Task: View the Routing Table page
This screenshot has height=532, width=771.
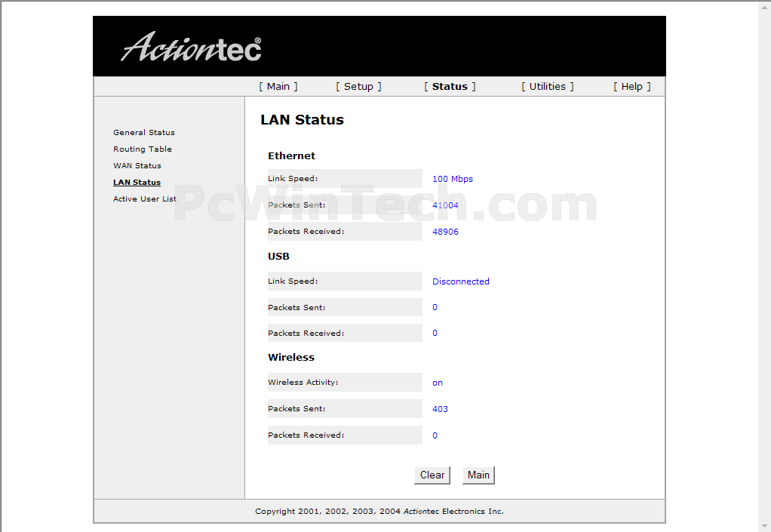Action: tap(143, 149)
